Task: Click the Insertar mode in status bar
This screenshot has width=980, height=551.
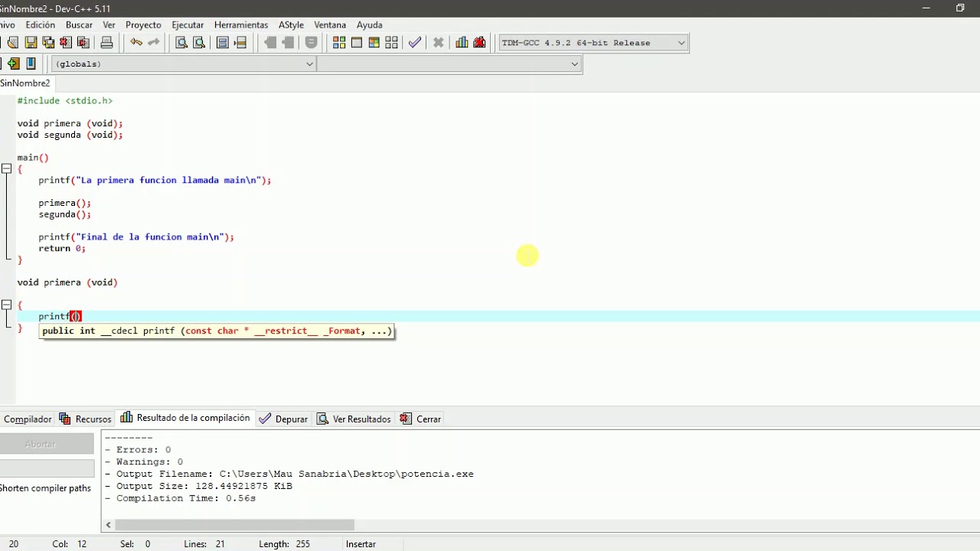Action: click(361, 544)
